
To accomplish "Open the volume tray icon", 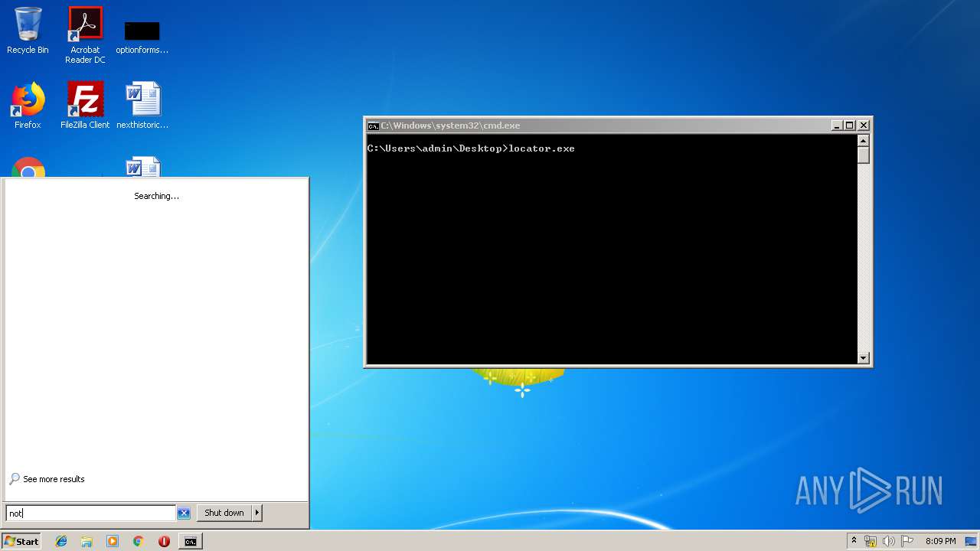I will [x=889, y=541].
